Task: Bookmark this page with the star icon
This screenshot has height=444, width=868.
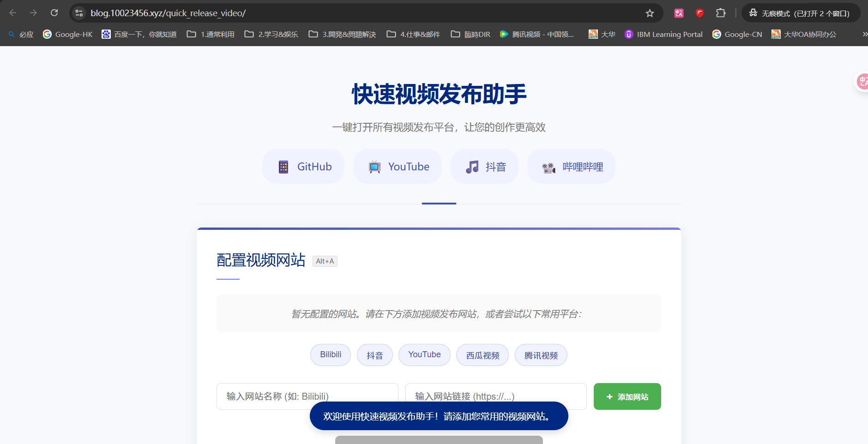Action: [x=650, y=13]
